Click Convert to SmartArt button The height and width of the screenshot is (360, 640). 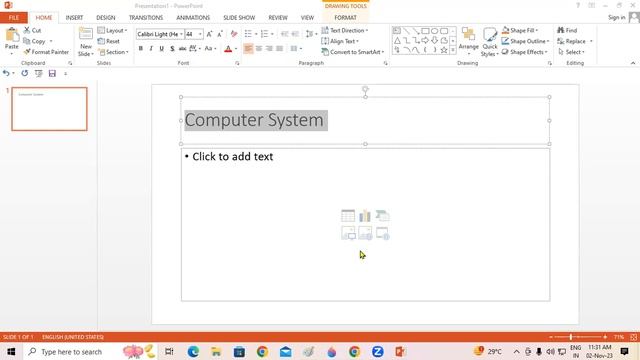[353, 52]
